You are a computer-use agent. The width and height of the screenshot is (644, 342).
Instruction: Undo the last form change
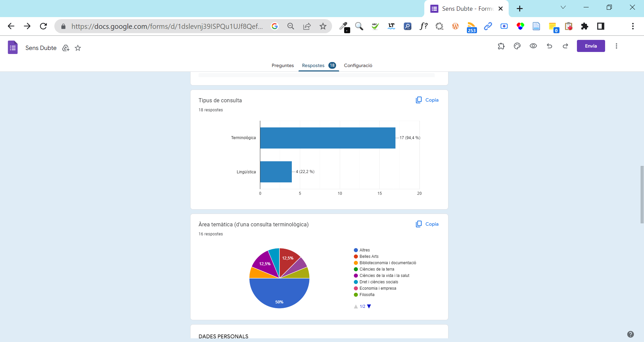click(549, 46)
